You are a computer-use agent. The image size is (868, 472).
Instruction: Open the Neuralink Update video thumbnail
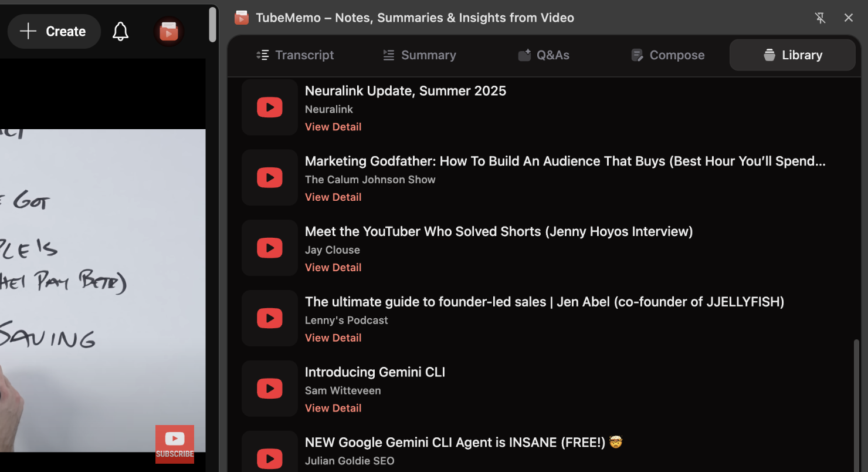pyautogui.click(x=270, y=107)
